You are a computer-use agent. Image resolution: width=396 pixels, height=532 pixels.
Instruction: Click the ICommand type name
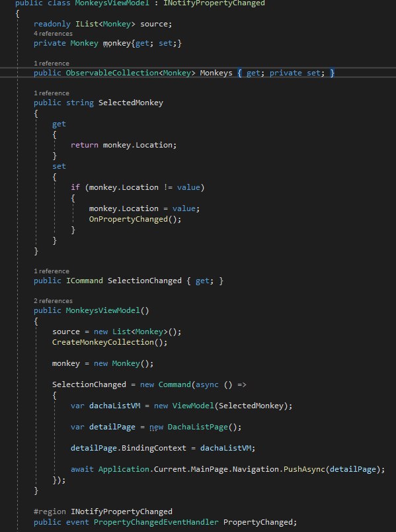[84, 281]
